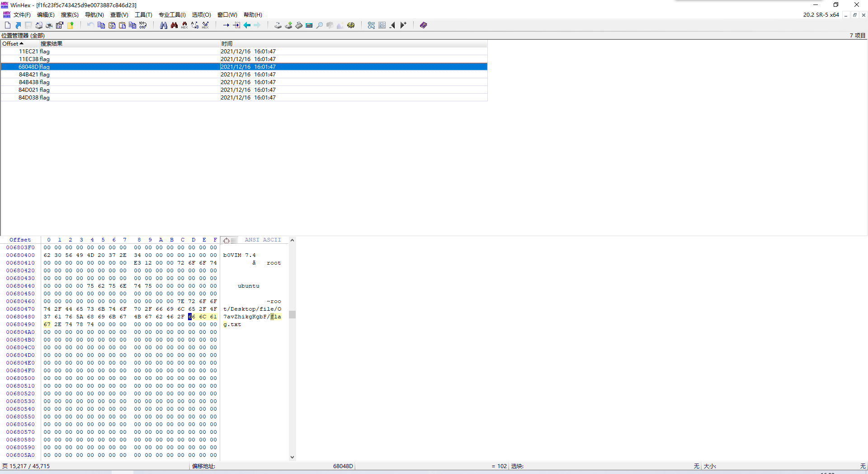Click the page counter 15,217 / 45,715 in status bar
The height and width of the screenshot is (474, 868).
[26, 466]
